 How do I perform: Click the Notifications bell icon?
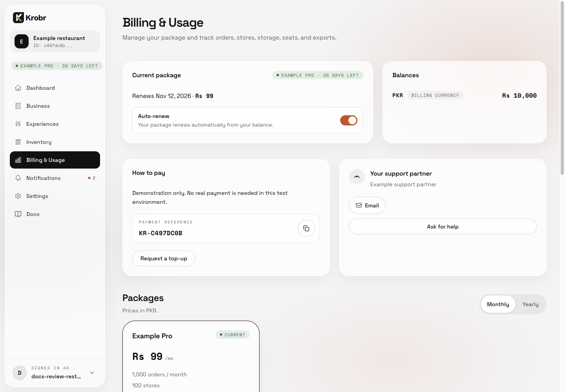tap(18, 178)
